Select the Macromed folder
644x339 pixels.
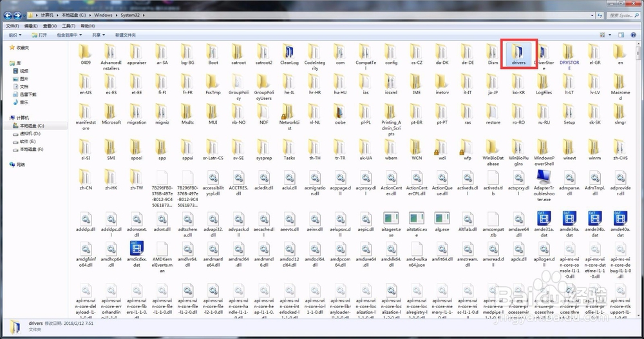point(620,87)
